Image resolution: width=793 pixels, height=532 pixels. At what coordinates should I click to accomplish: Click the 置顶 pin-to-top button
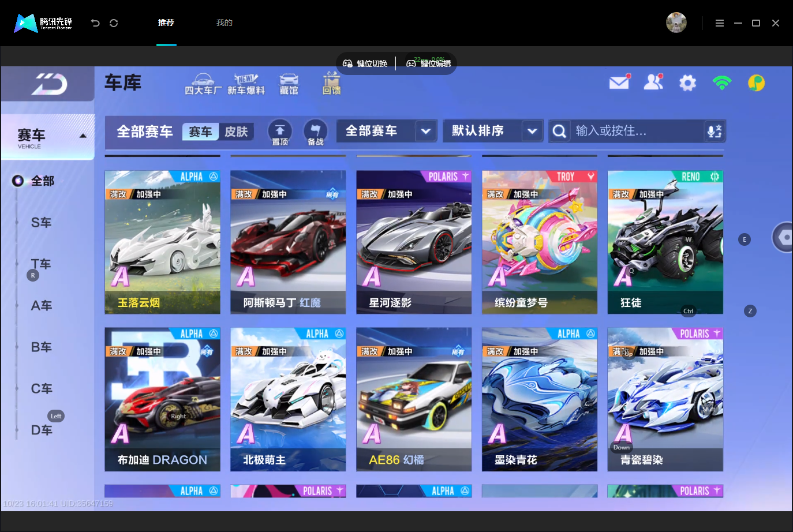coord(280,132)
